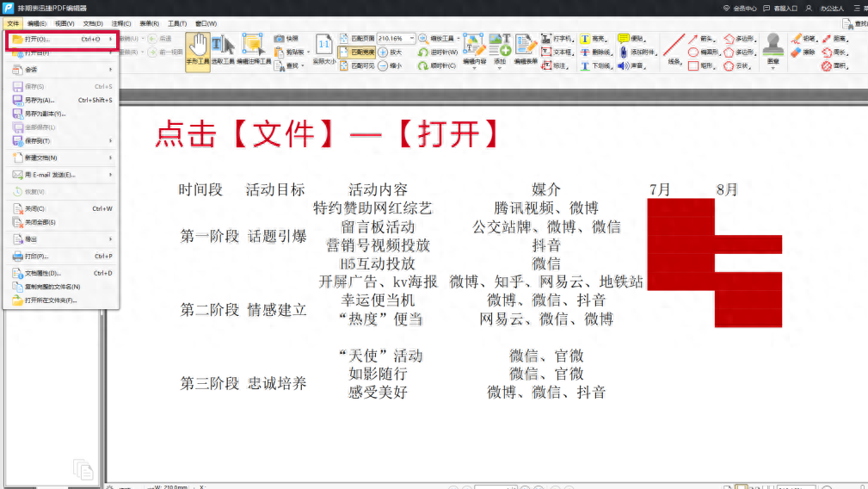Choose Print (打印) Ctrl+P menu entry
Screen dimensions: 868x489
point(61,257)
